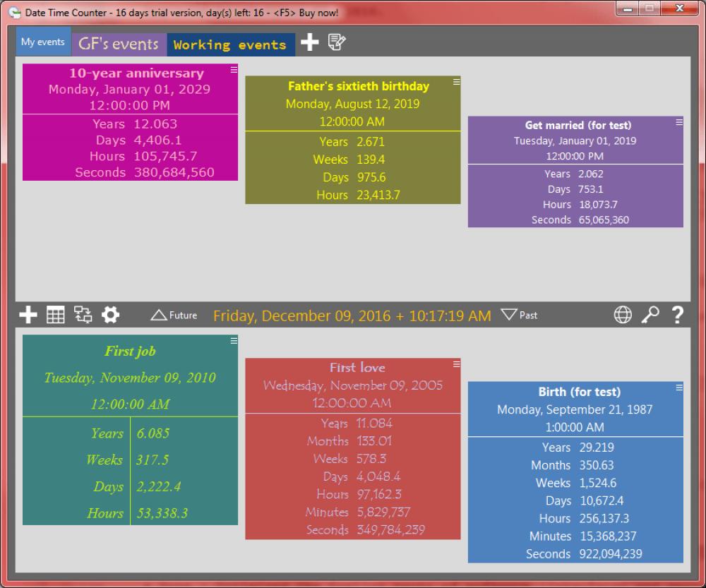Switch to the My events tab

coord(43,41)
